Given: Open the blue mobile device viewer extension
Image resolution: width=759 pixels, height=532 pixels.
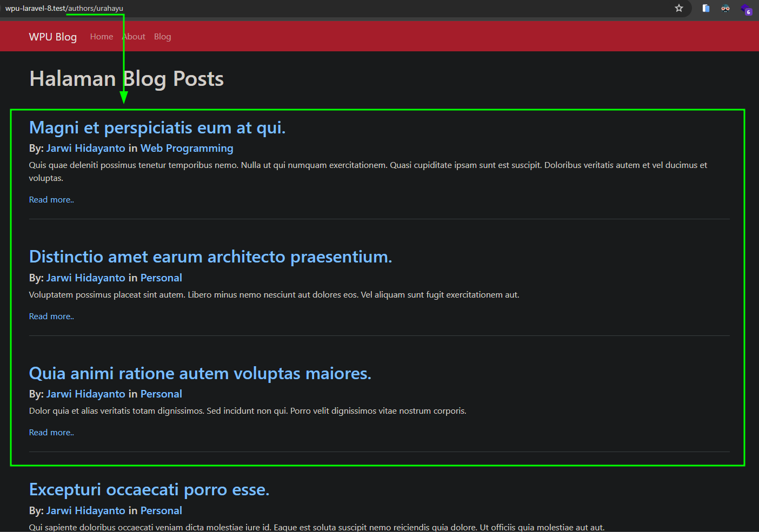Looking at the screenshot, I should pos(705,8).
